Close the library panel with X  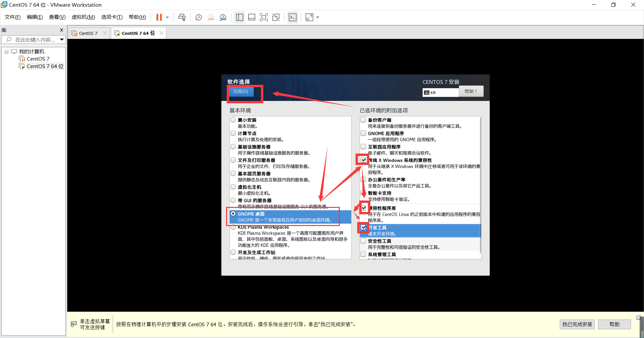[61, 30]
